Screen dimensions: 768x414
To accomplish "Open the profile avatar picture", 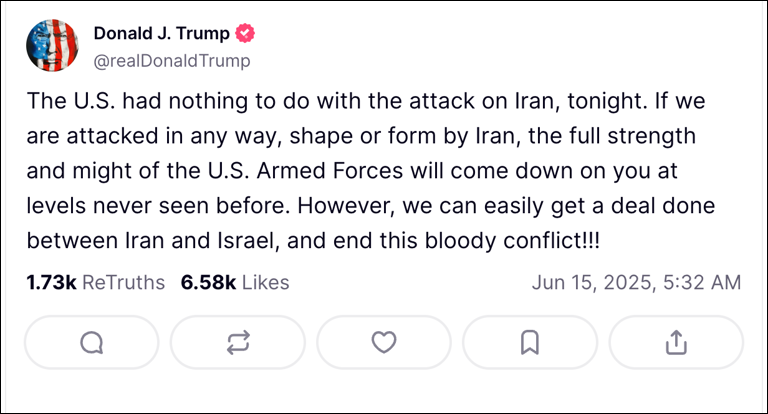I will coord(52,48).
